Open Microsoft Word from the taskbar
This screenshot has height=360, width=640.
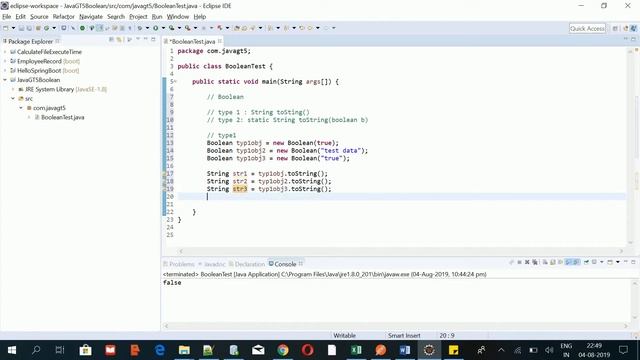pos(405,350)
